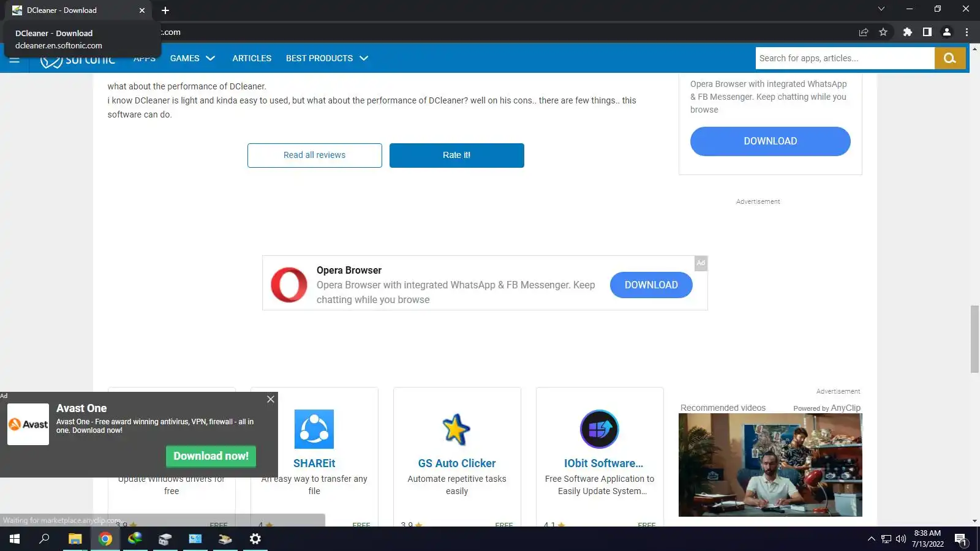Open the taskbar clock and date
The width and height of the screenshot is (980, 551).
(x=927, y=539)
